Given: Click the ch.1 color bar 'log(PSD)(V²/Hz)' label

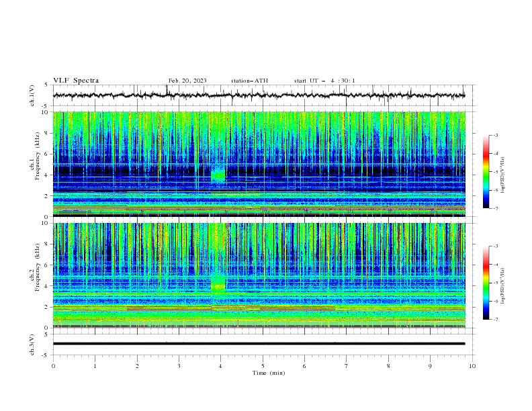Looking at the screenshot, I should click(503, 175).
